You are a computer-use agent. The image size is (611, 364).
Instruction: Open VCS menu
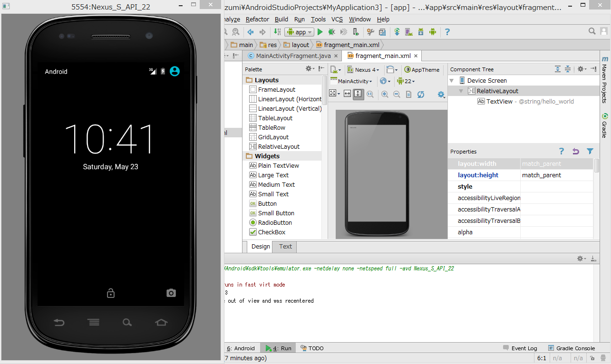pos(337,19)
